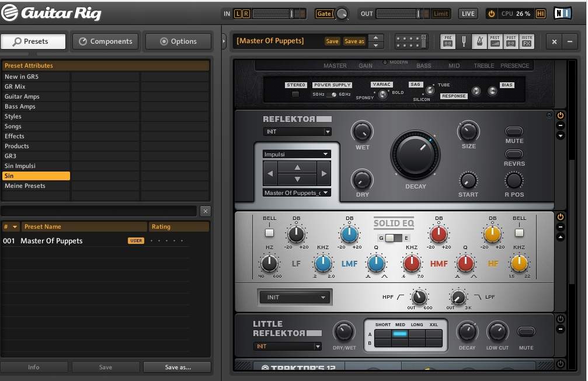Collapse the sidebar with the arrow handle
Image resolution: width=588 pixels, height=381 pixels.
pos(224,41)
